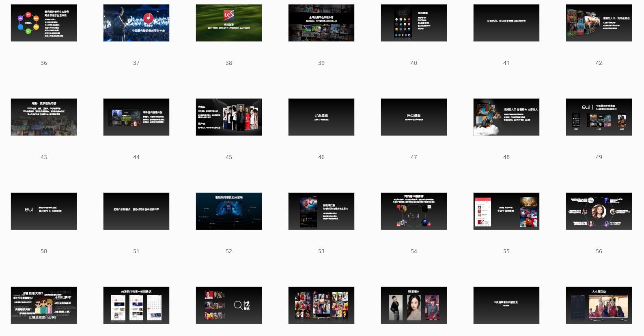Open slide 48 with the cloud collage
Viewport: 644px width, 336px height.
[506, 117]
